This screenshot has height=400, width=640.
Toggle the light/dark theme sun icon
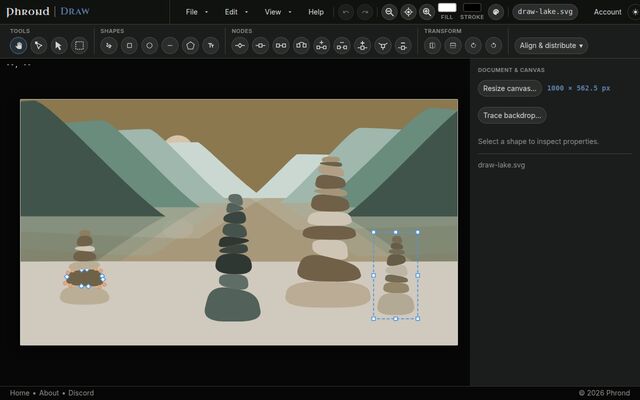(635, 12)
